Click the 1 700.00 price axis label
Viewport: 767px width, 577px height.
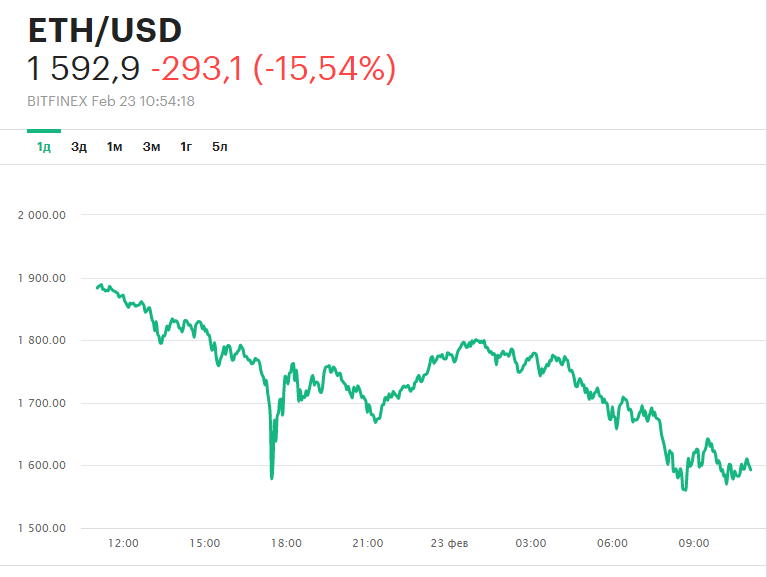42,403
